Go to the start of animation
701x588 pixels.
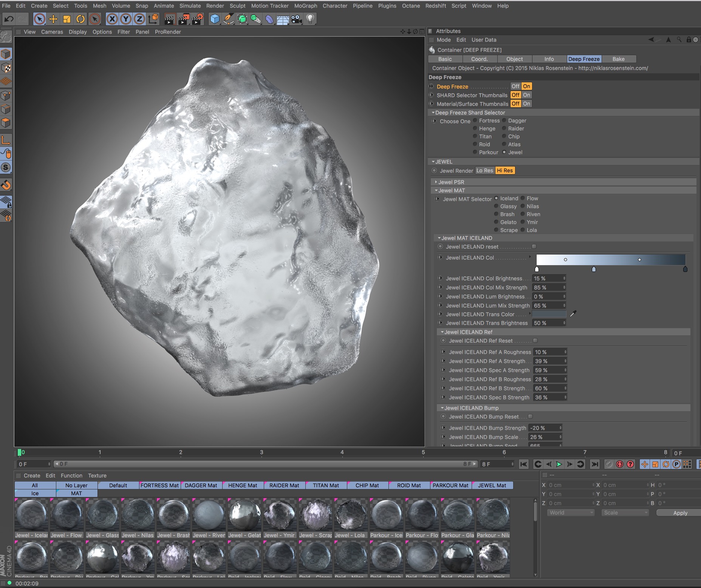coord(523,464)
